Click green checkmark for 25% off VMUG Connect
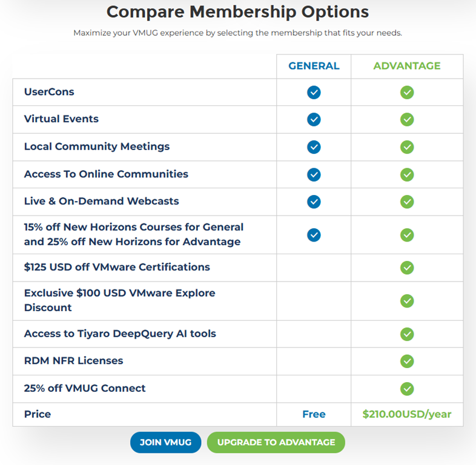This screenshot has width=476, height=465. tap(407, 389)
